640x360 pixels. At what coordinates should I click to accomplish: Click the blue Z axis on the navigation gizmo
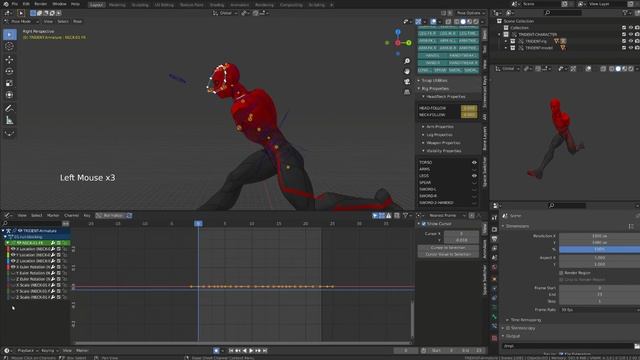(398, 32)
